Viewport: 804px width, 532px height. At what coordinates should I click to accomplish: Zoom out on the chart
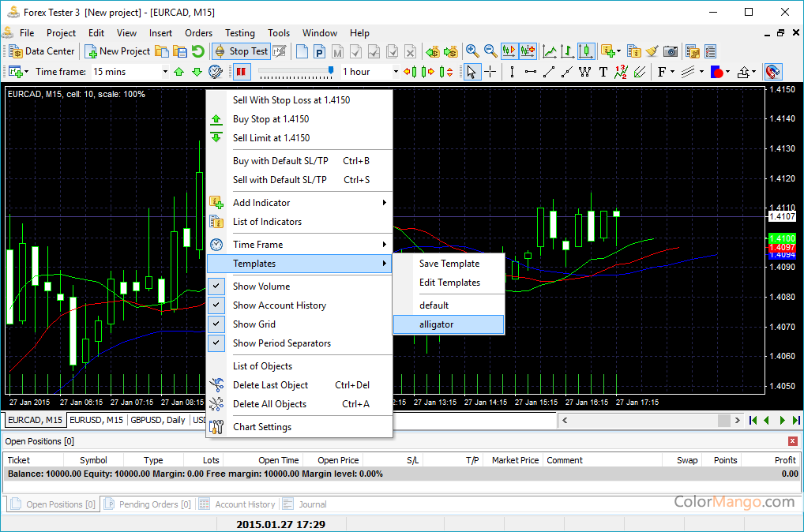pyautogui.click(x=490, y=51)
